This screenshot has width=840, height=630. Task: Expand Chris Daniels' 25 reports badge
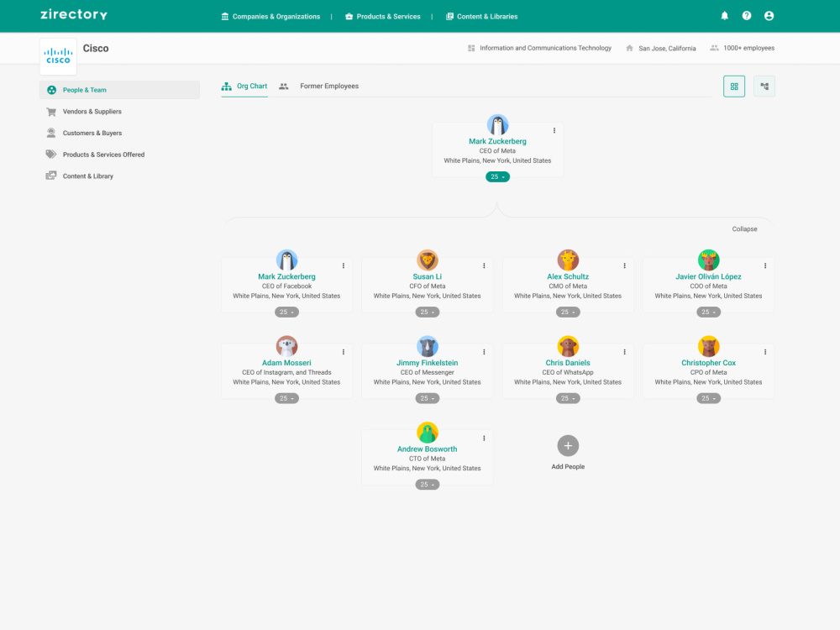568,398
